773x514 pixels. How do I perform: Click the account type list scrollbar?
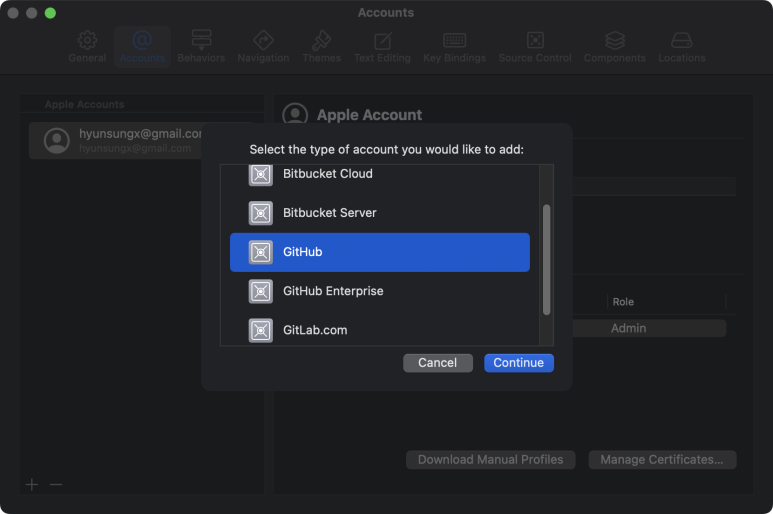click(x=546, y=259)
